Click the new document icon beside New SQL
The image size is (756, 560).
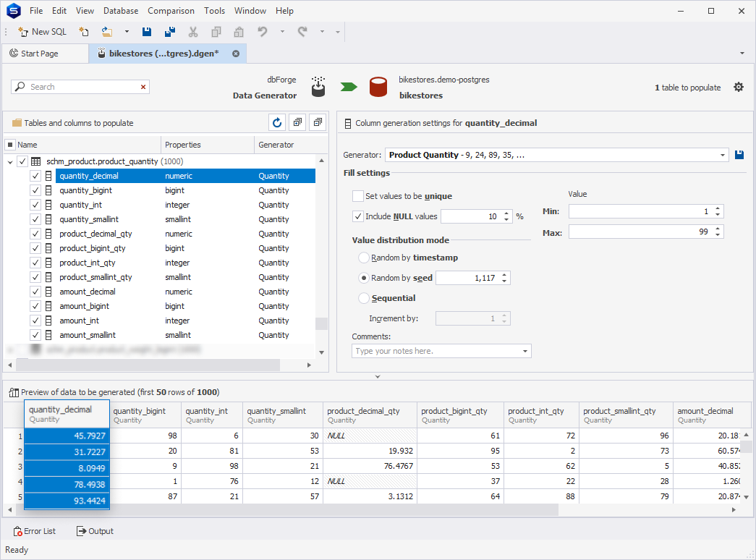click(84, 32)
